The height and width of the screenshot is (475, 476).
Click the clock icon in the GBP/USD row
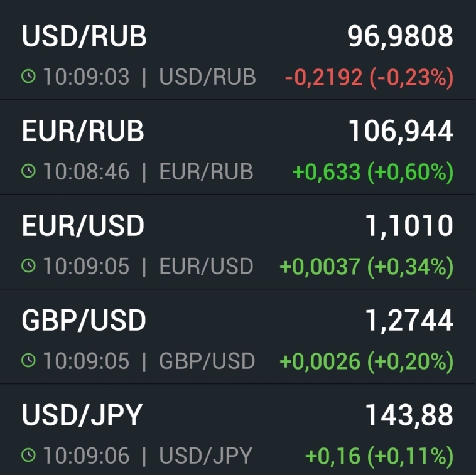click(x=28, y=361)
